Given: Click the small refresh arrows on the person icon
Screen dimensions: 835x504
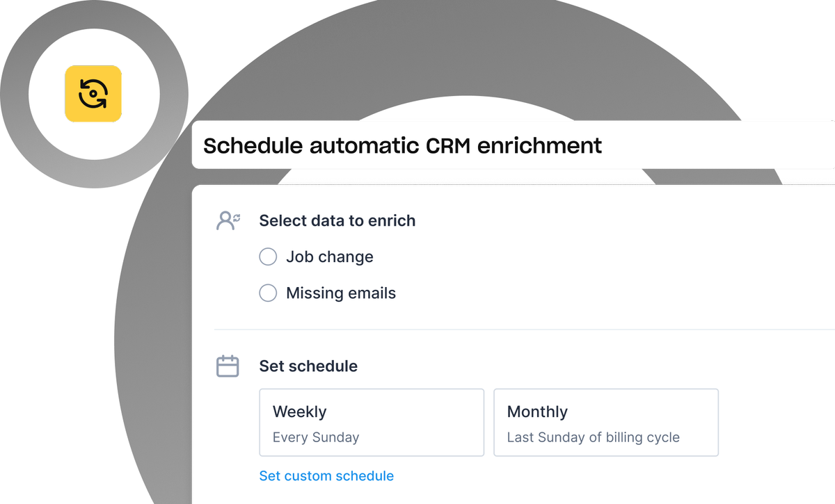Looking at the screenshot, I should tap(237, 218).
